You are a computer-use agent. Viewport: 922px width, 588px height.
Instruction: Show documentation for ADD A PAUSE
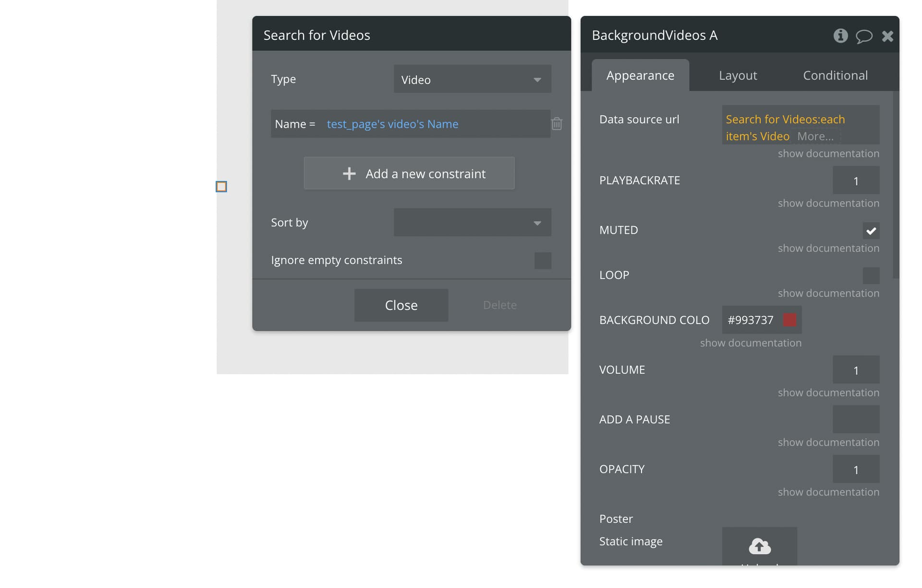coord(828,442)
